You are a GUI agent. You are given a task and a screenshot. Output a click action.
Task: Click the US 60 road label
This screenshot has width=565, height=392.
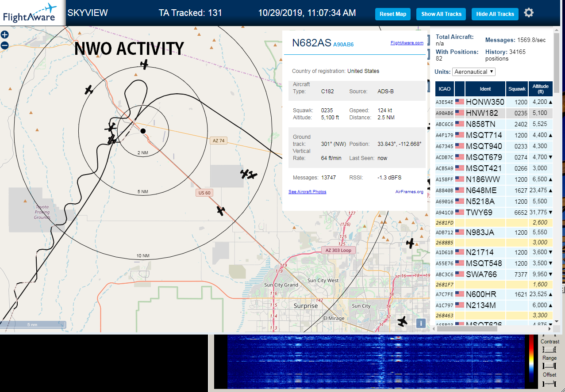(204, 193)
